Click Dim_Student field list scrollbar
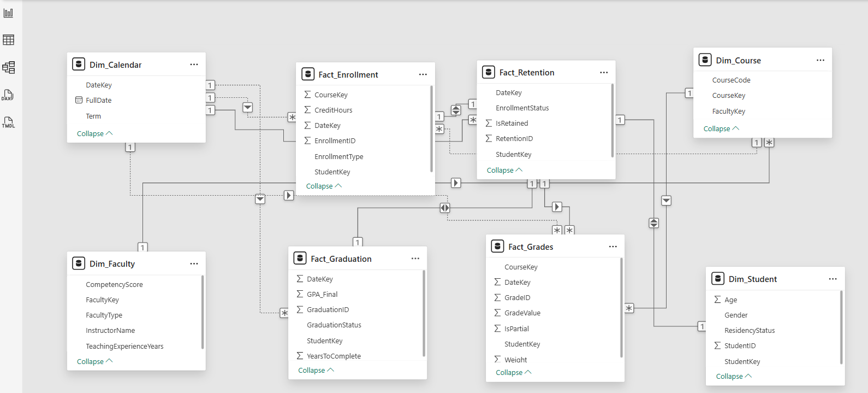 [841, 327]
